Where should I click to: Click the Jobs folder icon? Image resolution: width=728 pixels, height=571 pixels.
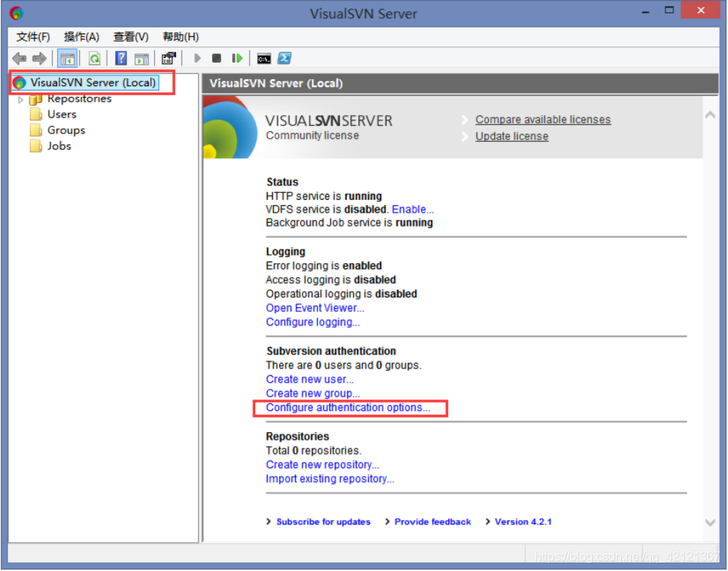(x=36, y=146)
